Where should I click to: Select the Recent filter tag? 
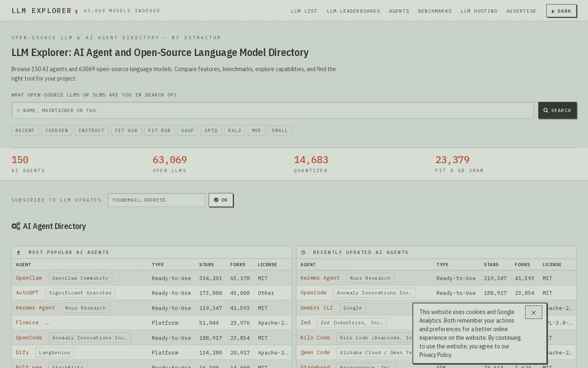pyautogui.click(x=25, y=130)
